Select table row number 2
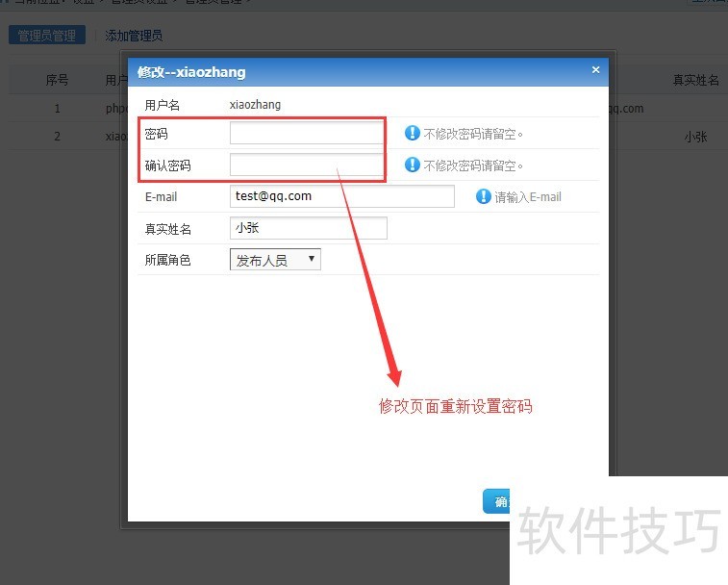 pos(58,137)
